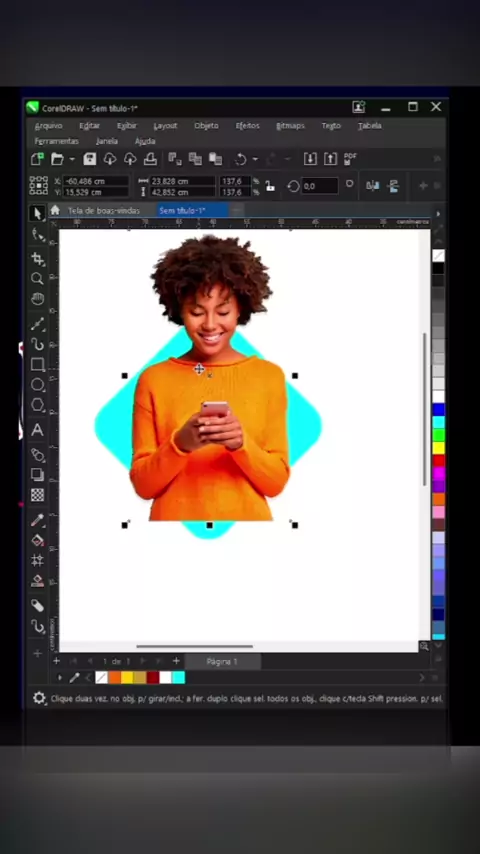Open the Efeitos menu

pos(247,126)
